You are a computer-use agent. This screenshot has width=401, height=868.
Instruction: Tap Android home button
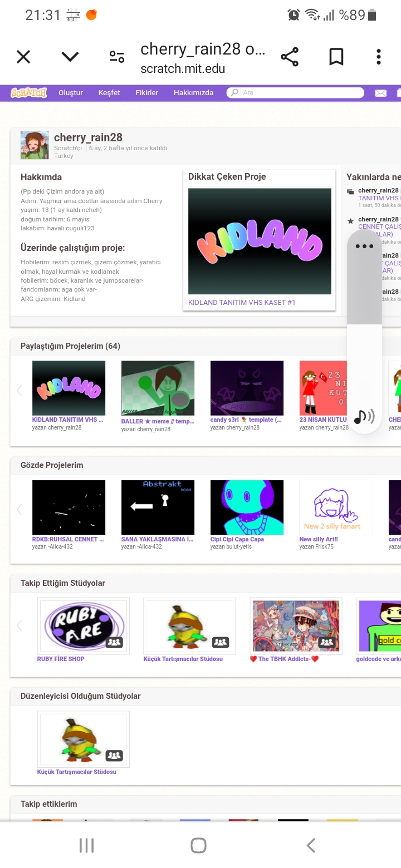pos(199,846)
